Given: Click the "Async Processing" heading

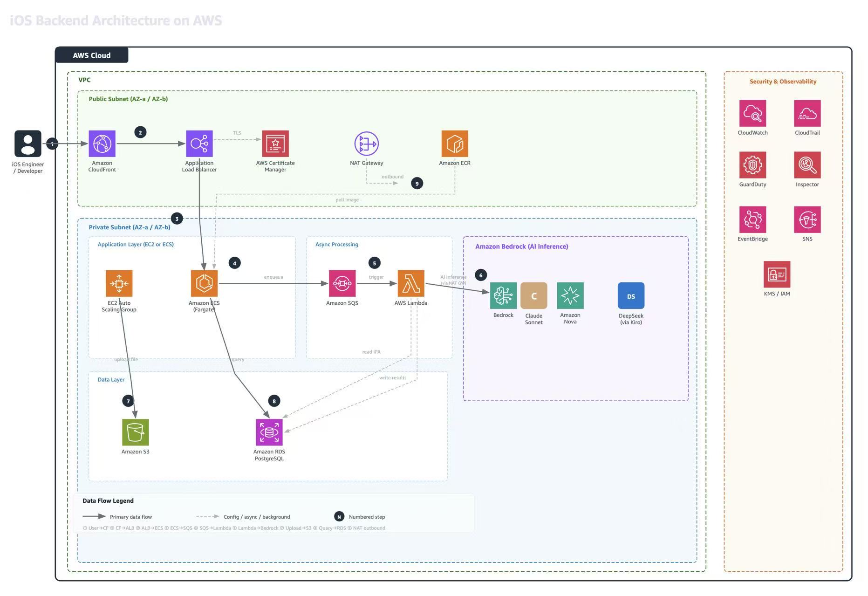Looking at the screenshot, I should 337,244.
